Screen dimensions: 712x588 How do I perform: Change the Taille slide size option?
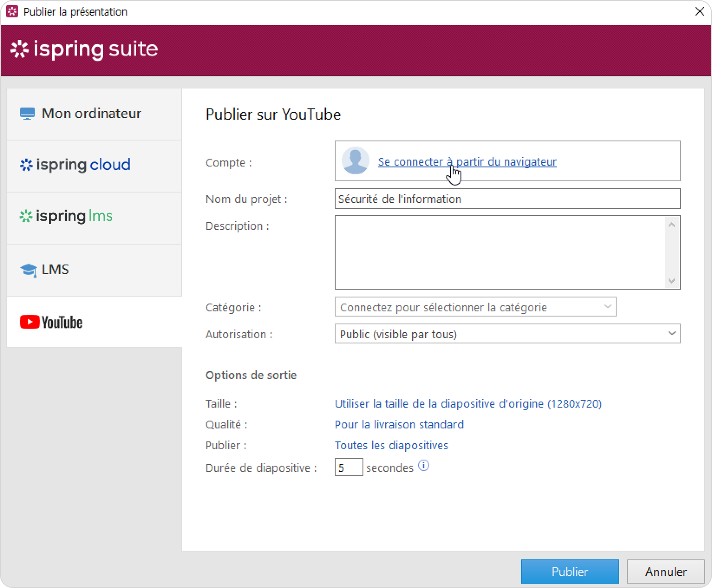pos(468,404)
